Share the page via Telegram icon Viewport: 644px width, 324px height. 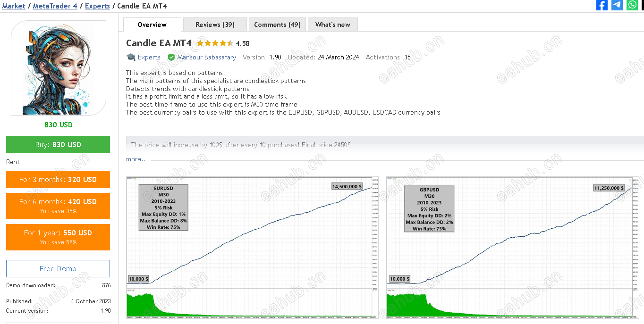coord(617,5)
